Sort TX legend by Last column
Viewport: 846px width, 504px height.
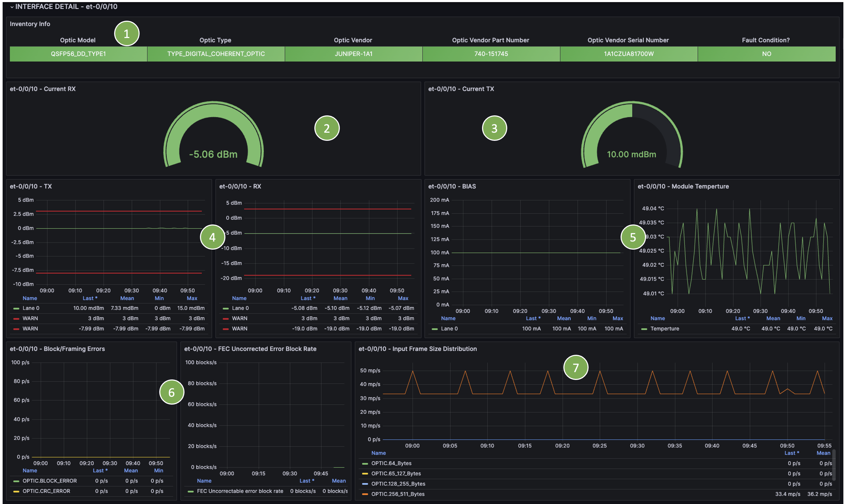point(90,298)
